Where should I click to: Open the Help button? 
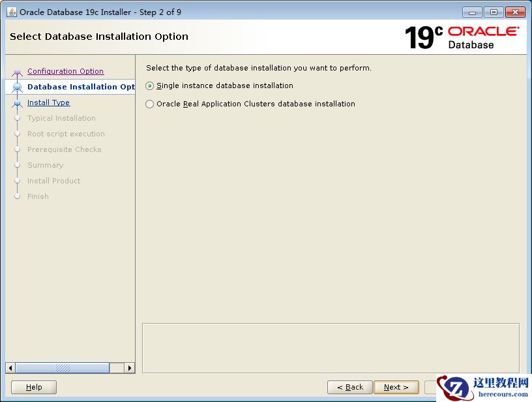(34, 387)
